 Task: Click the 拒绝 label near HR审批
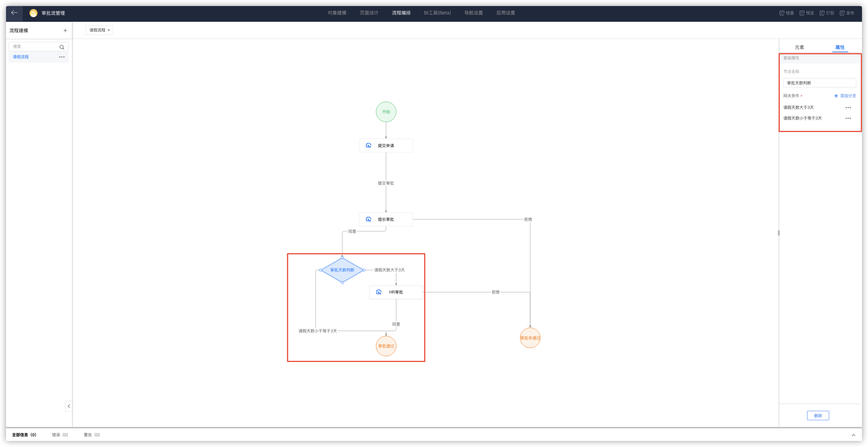pyautogui.click(x=495, y=292)
